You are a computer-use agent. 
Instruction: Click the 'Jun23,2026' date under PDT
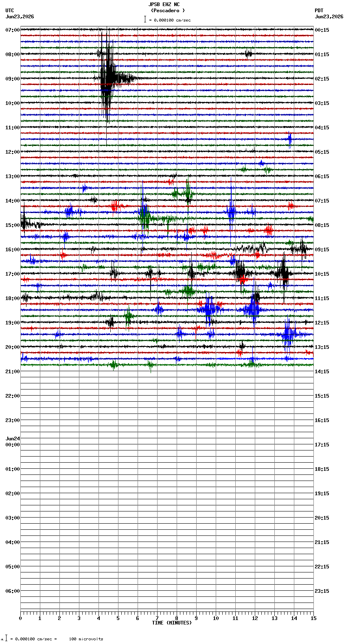point(329,17)
